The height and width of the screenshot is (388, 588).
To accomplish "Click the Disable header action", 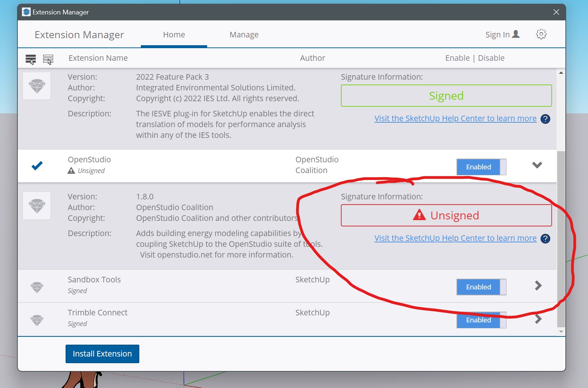I will point(491,58).
